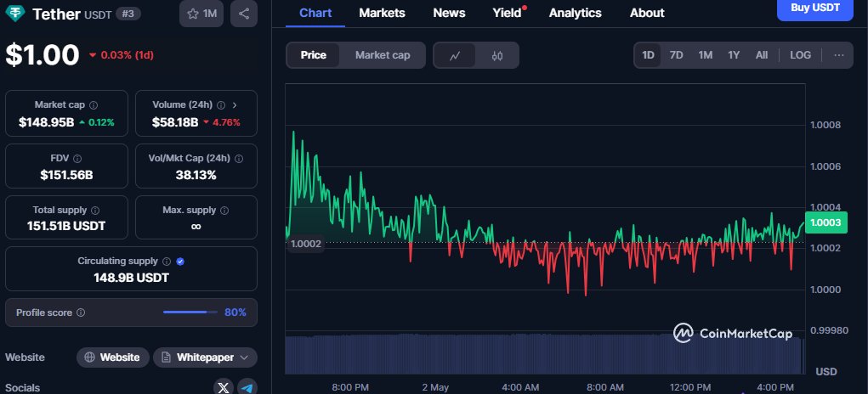
Task: Click the Tether logo icon
Action: click(x=15, y=14)
